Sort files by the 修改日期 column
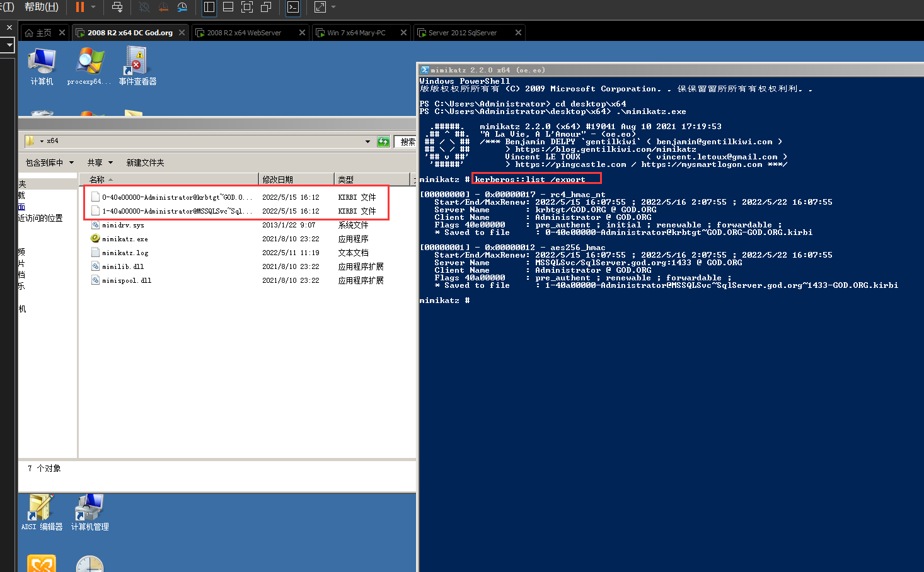The width and height of the screenshot is (924, 572). coord(296,180)
